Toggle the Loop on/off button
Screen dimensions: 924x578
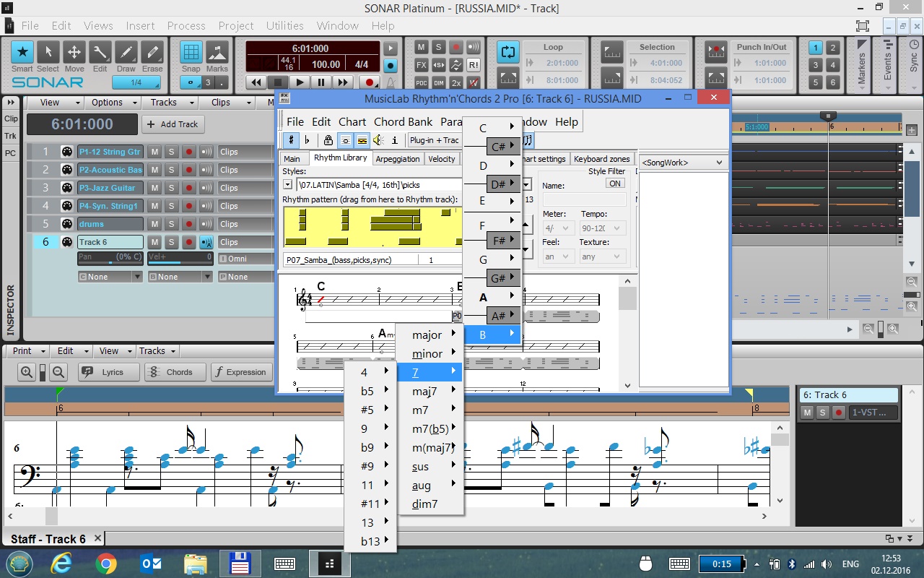pyautogui.click(x=507, y=52)
